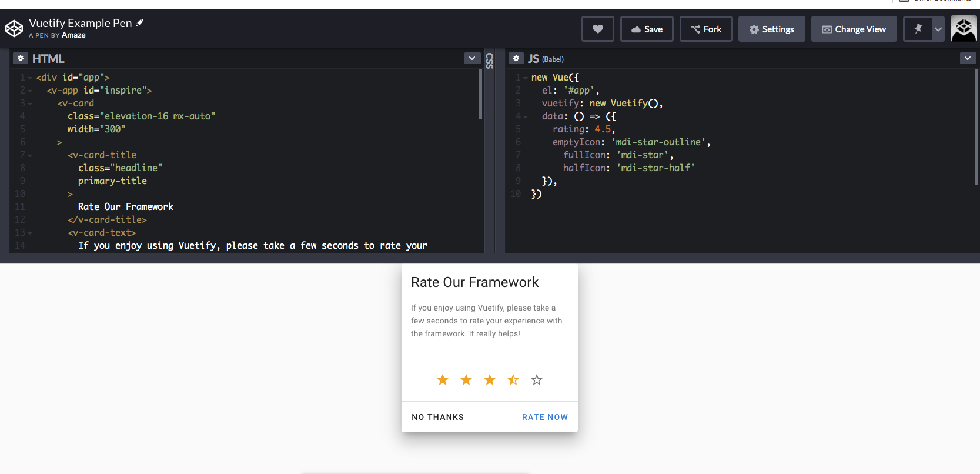This screenshot has height=474, width=980.
Task: Collapse the v-card-title fold arrow on HTML line 7
Action: 30,155
